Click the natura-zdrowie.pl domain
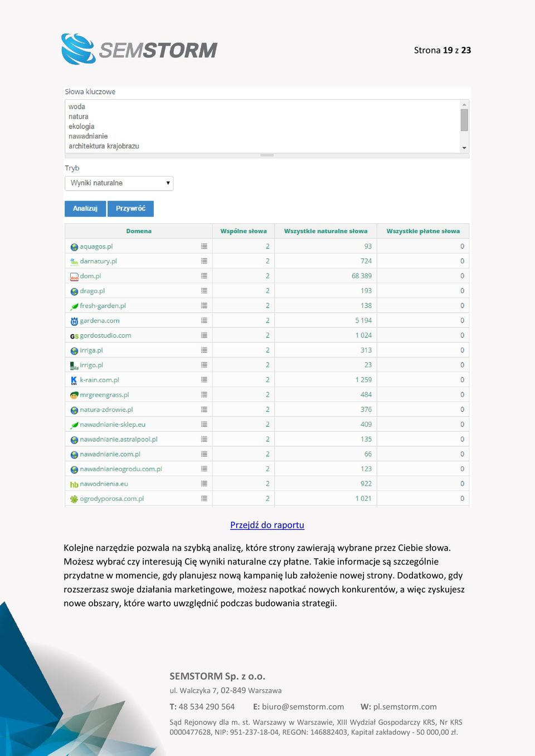Image resolution: width=535 pixels, height=756 pixels. 106,409
